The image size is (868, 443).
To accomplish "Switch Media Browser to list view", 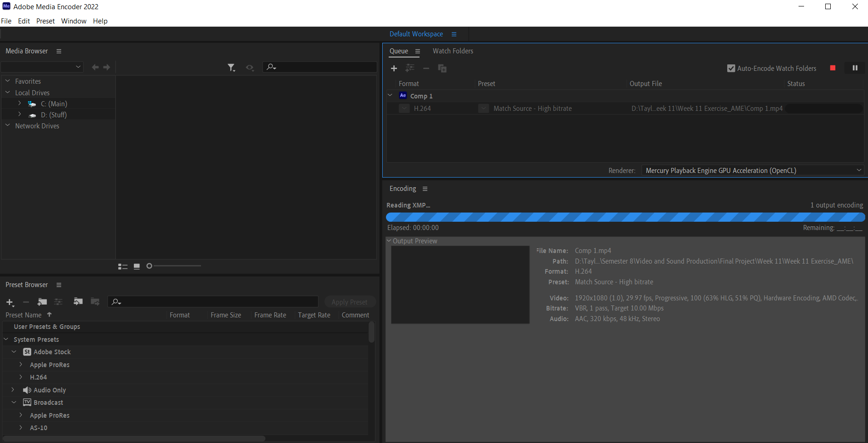I will 123,266.
